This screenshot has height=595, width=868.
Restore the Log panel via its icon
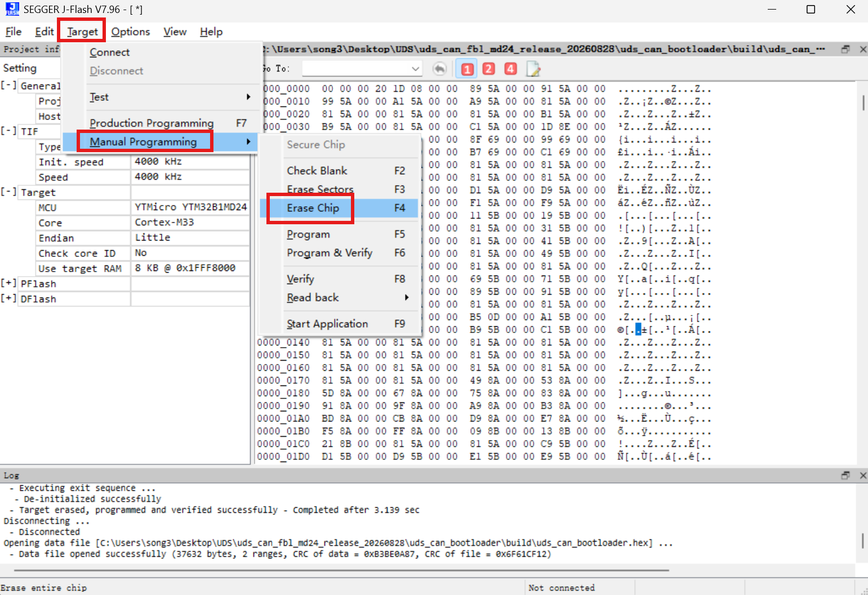click(845, 476)
